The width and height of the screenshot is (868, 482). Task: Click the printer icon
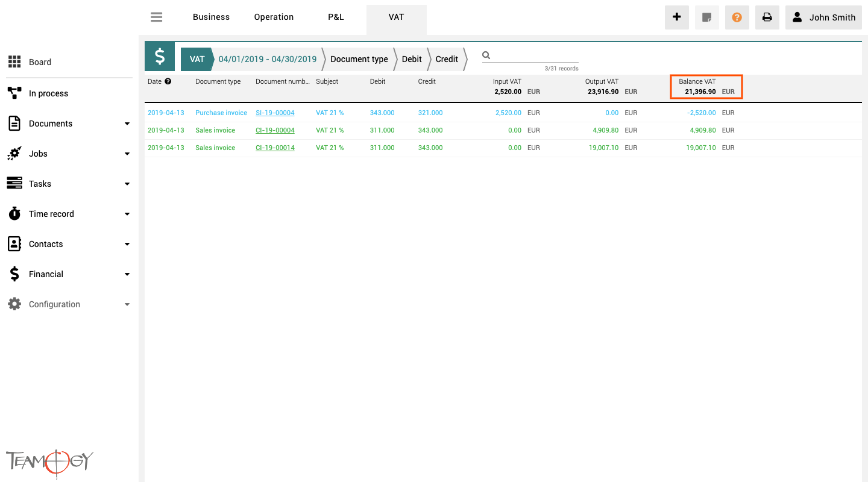(767, 17)
